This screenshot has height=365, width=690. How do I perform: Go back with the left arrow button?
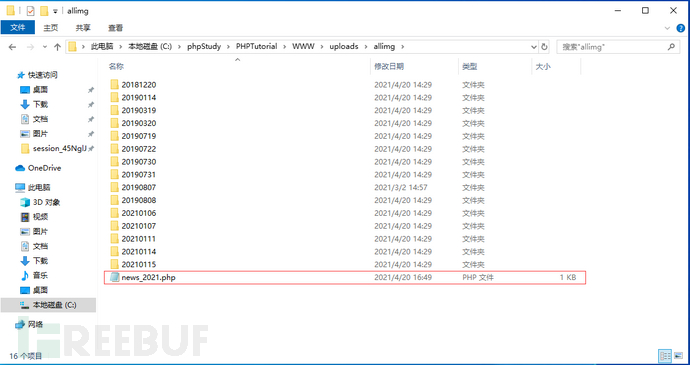[x=12, y=47]
